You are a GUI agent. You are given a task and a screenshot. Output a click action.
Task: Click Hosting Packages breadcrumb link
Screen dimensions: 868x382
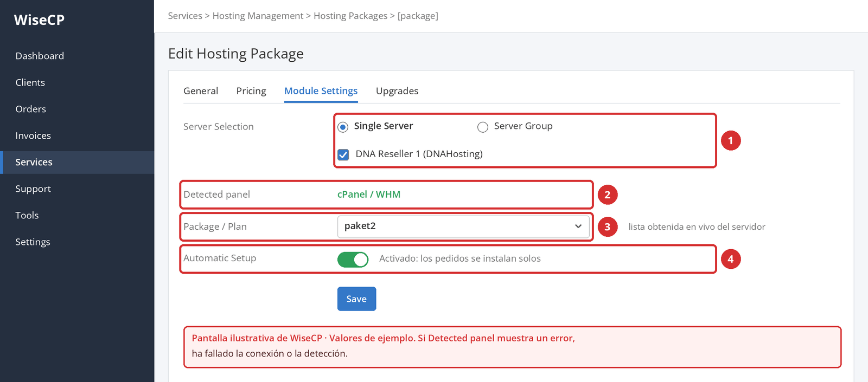350,16
